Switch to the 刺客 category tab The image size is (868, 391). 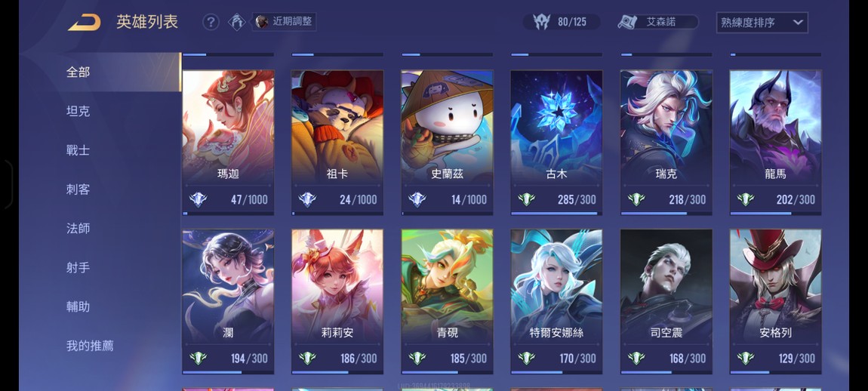click(x=78, y=189)
